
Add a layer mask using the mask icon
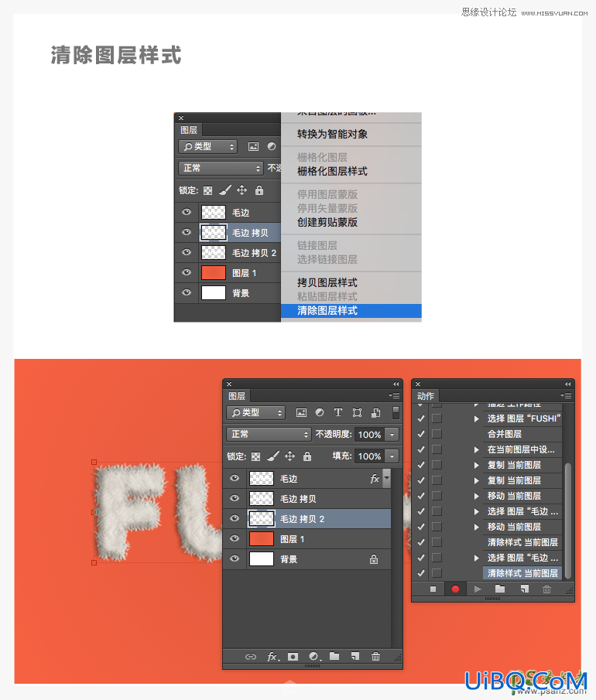tap(293, 656)
